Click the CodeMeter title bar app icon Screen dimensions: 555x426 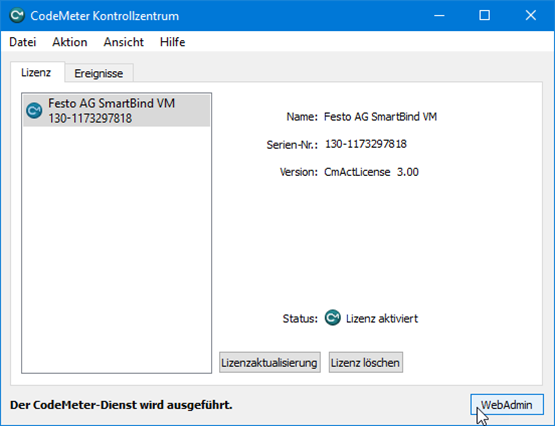(17, 15)
